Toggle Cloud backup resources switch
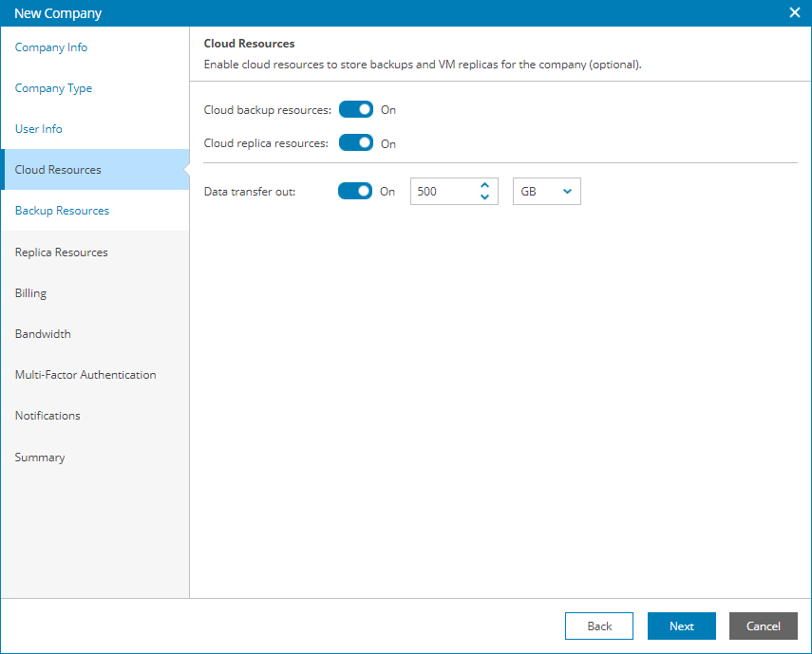The width and height of the screenshot is (812, 654). pyautogui.click(x=356, y=110)
